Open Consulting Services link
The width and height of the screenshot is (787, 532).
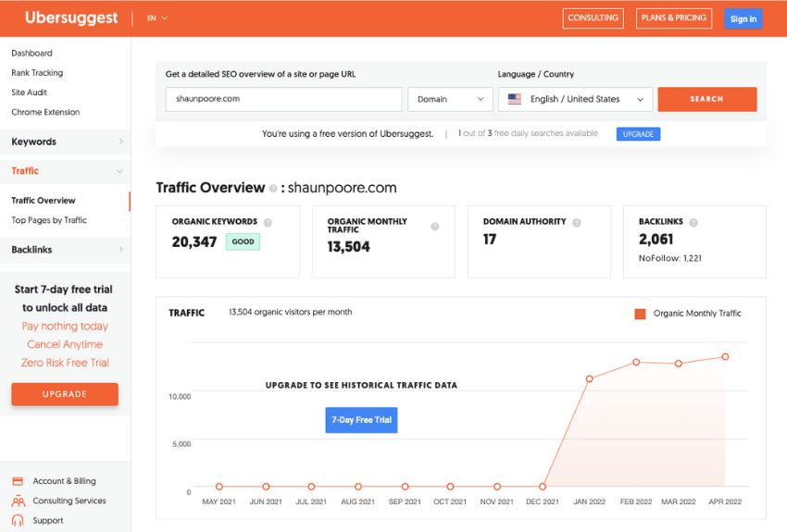(69, 501)
